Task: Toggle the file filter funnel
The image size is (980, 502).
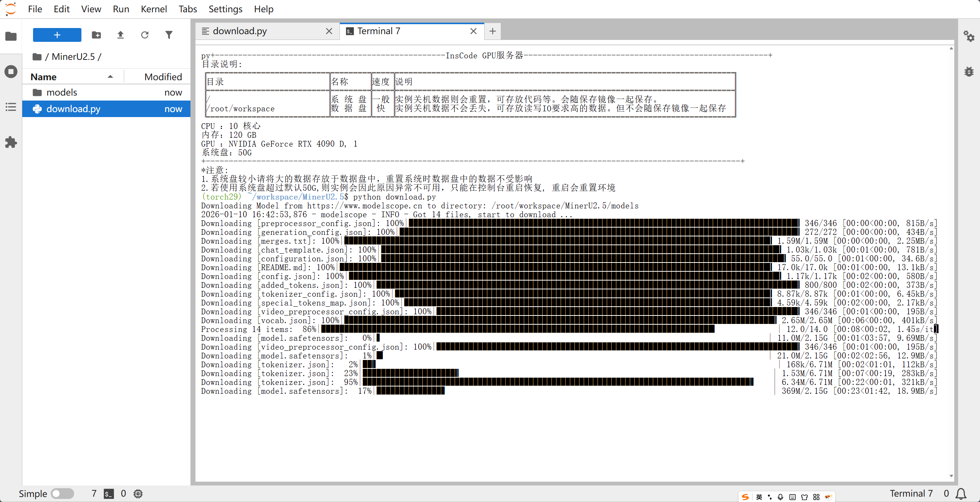Action: (x=169, y=35)
